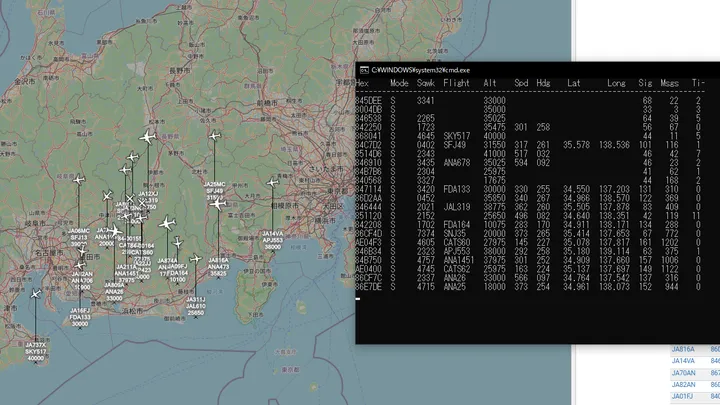Image resolution: width=720 pixels, height=405 pixels.
Task: Click the CATS60 flight entry in the console
Action: coord(456,242)
